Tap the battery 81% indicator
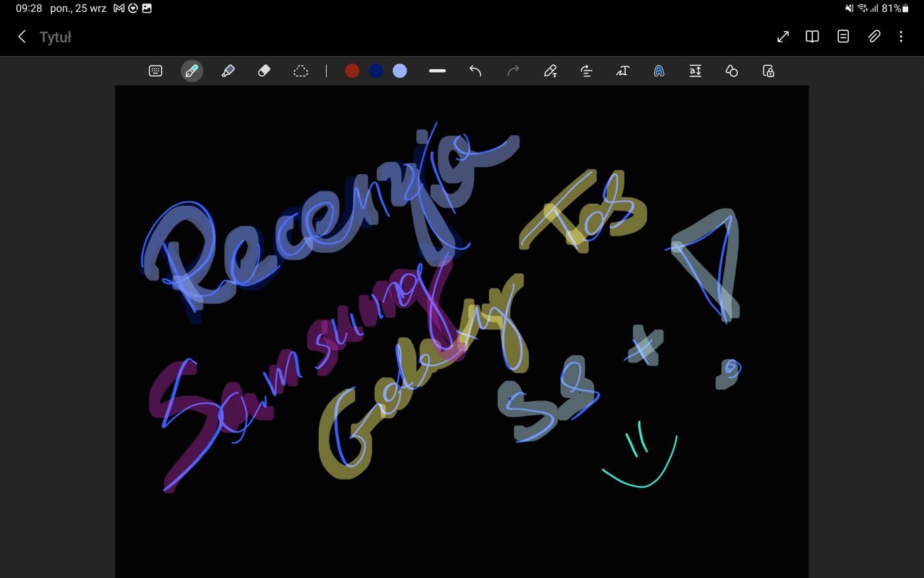Viewport: 924px width, 578px height. 896,8
